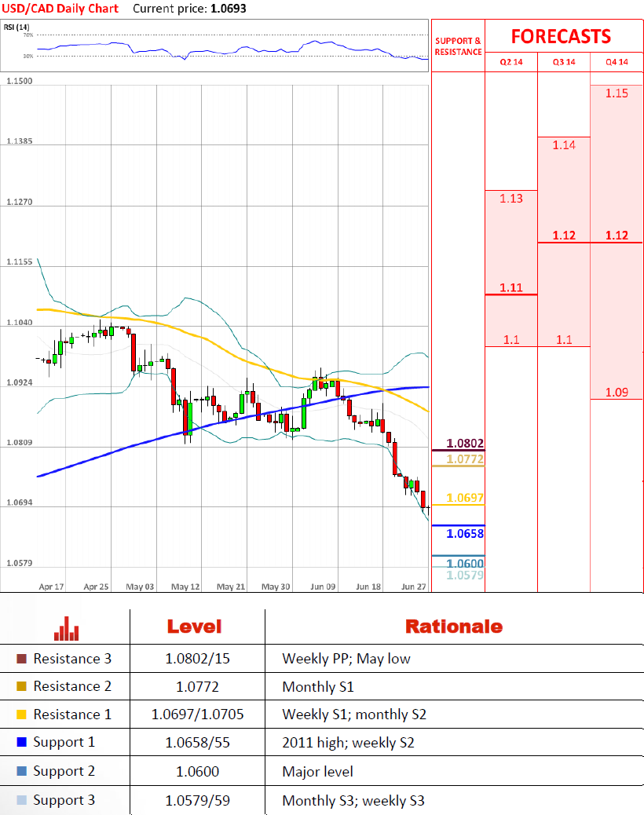The width and height of the screenshot is (644, 815).
Task: Click the yellow Resistance 1 color square
Action: 21,714
